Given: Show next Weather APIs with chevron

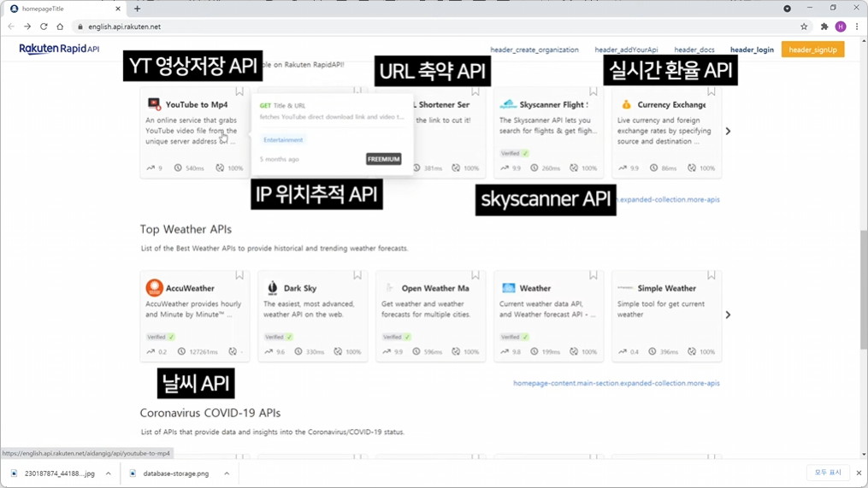Looking at the screenshot, I should [x=728, y=315].
